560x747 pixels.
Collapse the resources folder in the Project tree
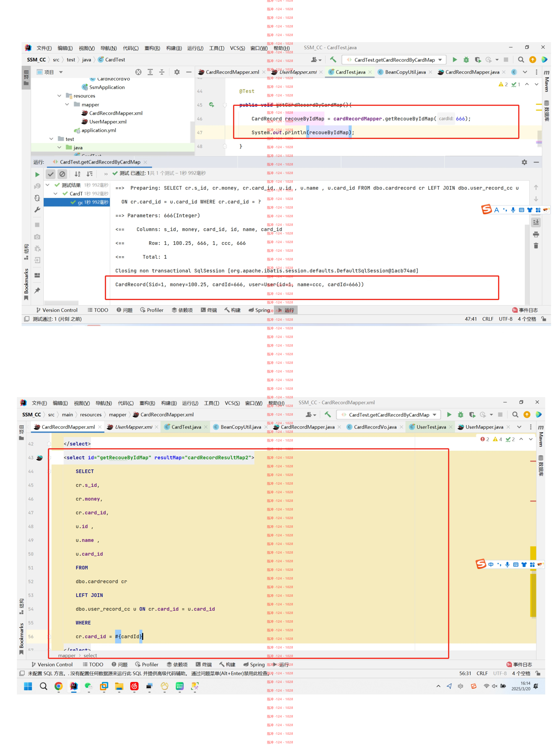point(59,96)
